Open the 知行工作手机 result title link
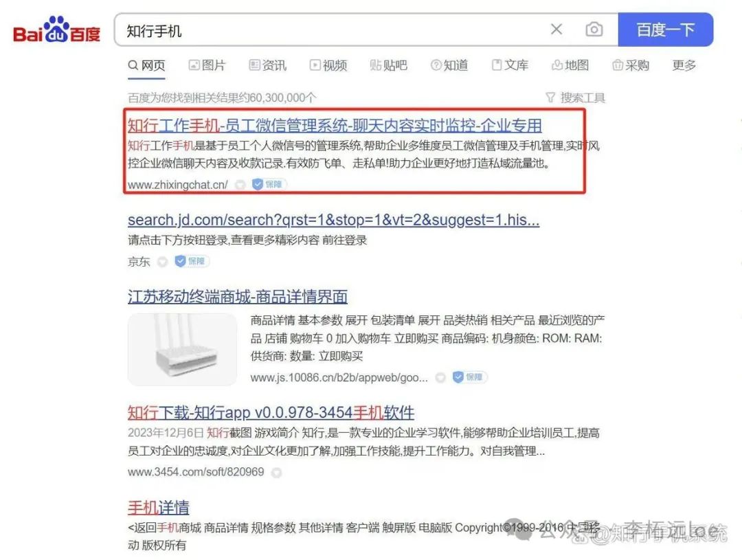 click(335, 126)
